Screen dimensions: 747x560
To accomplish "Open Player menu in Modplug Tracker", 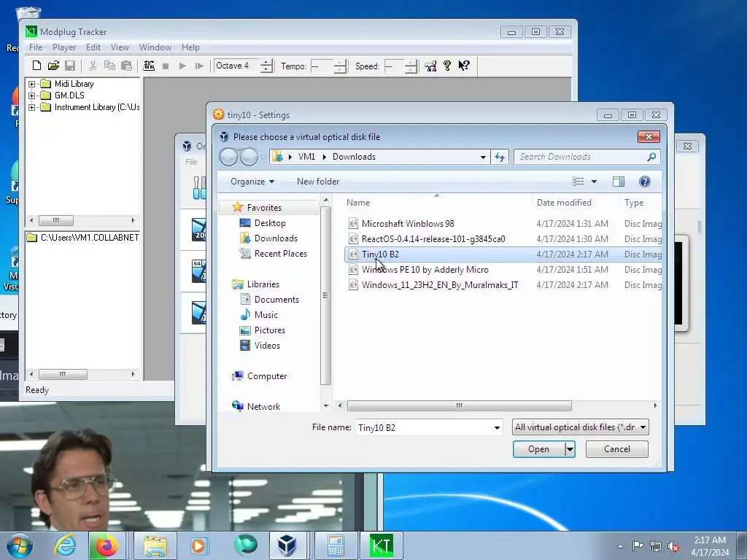I will [x=64, y=47].
